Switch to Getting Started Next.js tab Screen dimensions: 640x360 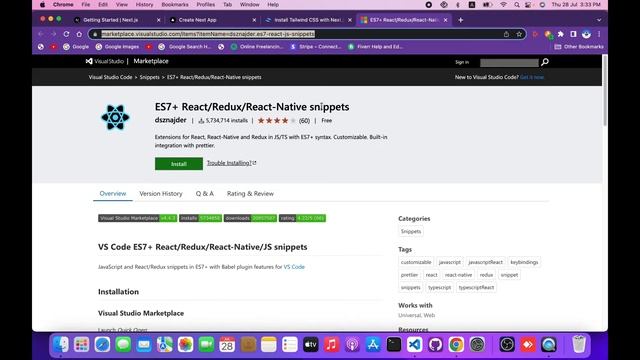[x=117, y=20]
